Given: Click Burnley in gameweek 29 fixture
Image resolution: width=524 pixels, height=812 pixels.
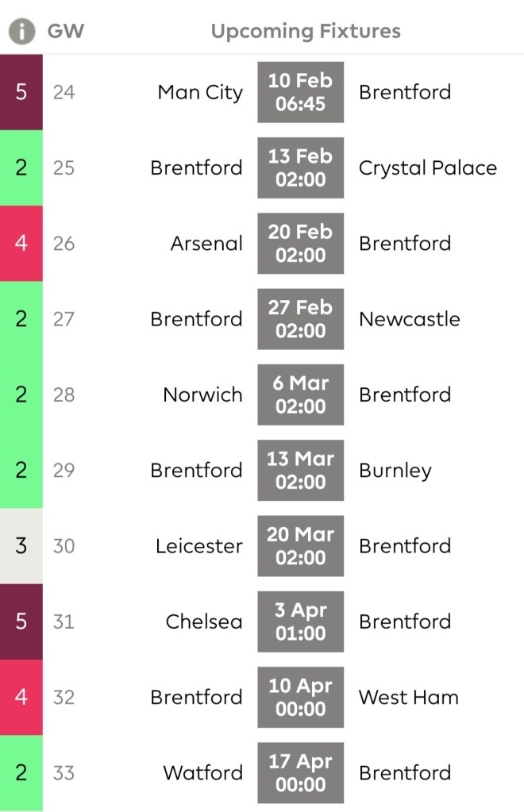Looking at the screenshot, I should (395, 470).
